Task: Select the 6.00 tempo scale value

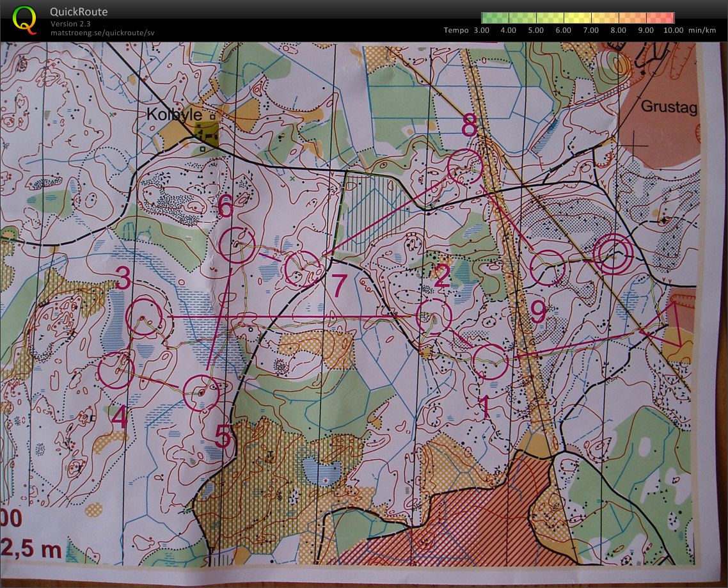Action: tap(563, 30)
